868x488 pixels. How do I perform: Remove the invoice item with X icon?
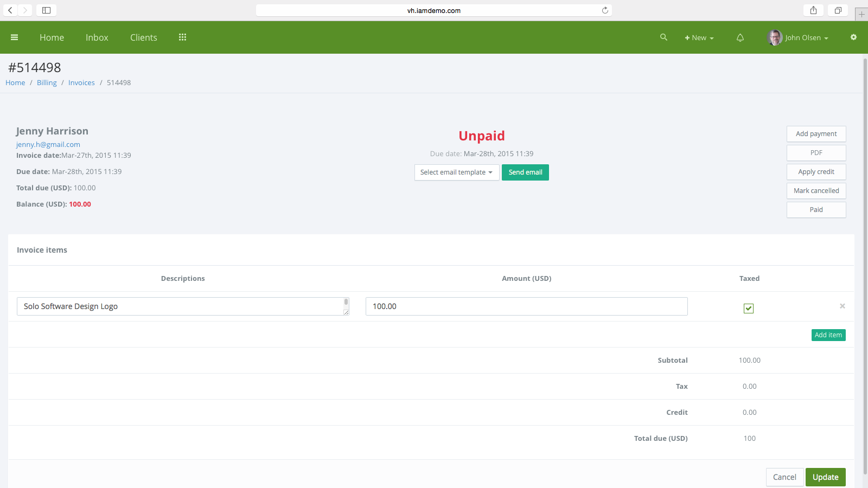(x=843, y=306)
